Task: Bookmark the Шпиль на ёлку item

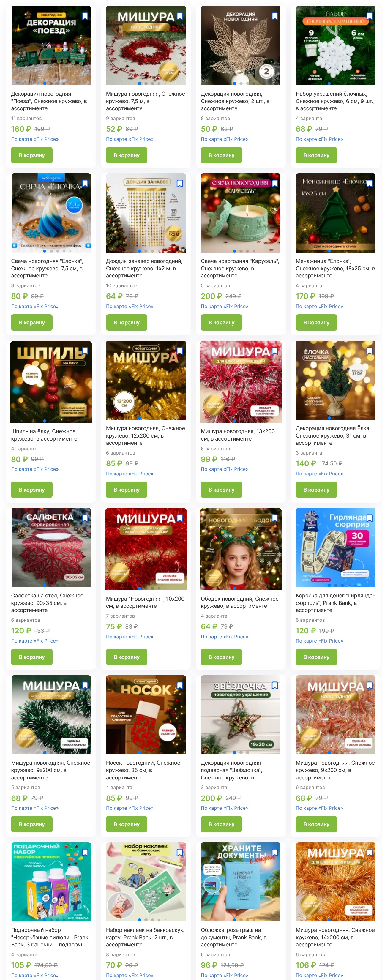Action: [85, 351]
